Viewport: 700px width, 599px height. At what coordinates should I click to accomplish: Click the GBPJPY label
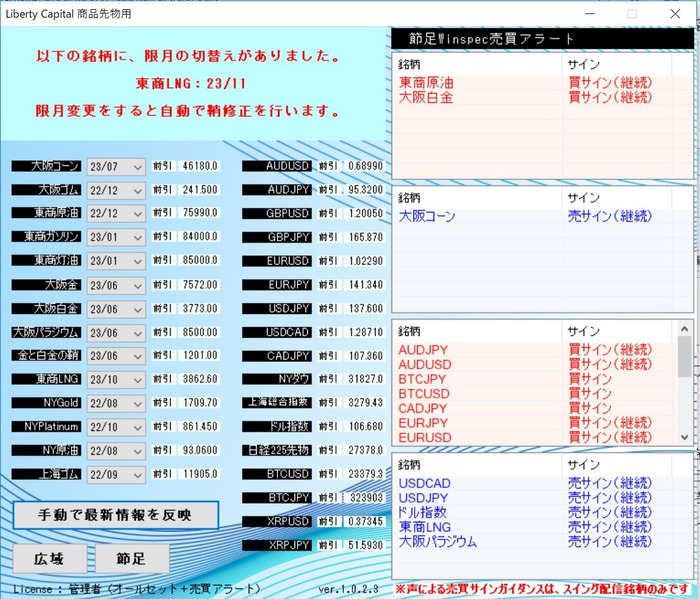tap(277, 237)
